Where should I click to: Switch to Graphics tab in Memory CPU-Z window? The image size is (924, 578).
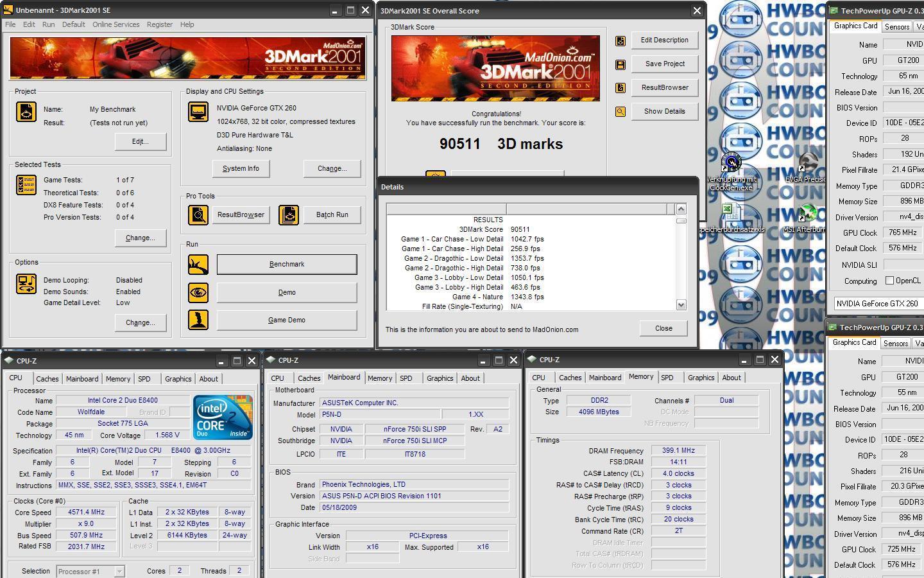coord(701,378)
